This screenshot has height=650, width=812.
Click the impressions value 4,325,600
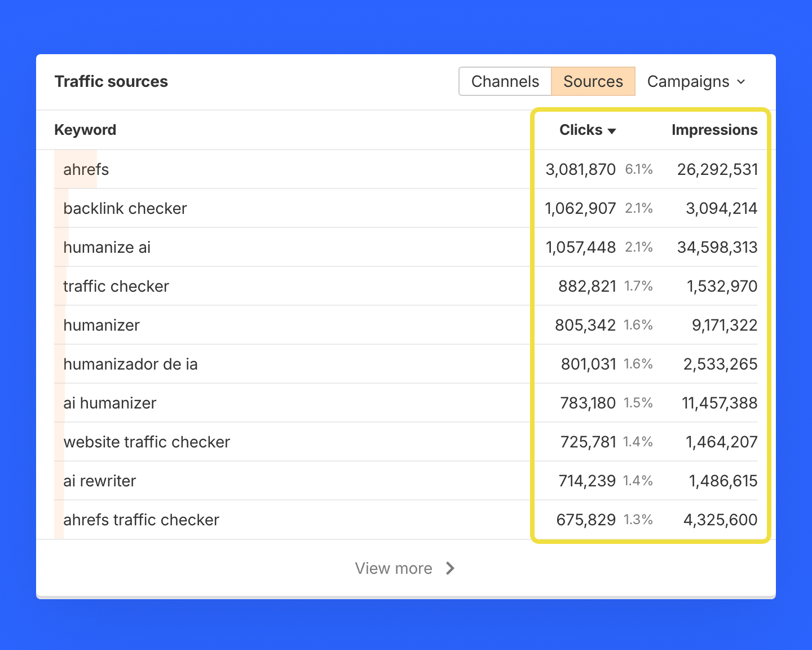[x=721, y=520]
